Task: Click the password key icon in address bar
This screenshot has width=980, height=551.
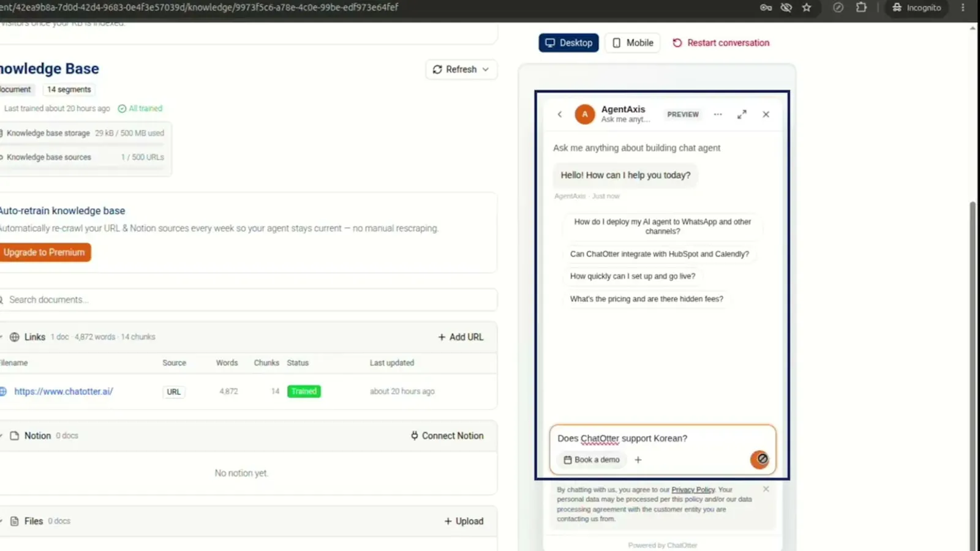Action: [x=766, y=7]
